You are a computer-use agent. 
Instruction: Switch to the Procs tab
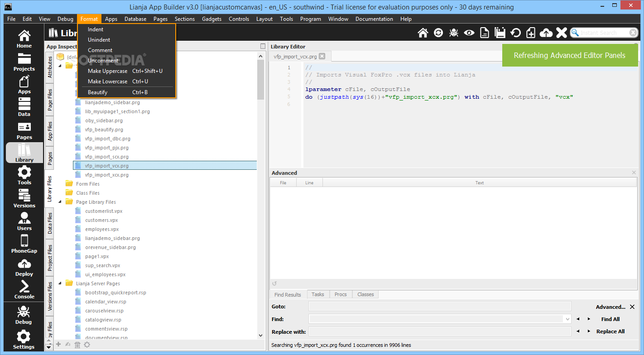[x=341, y=294]
